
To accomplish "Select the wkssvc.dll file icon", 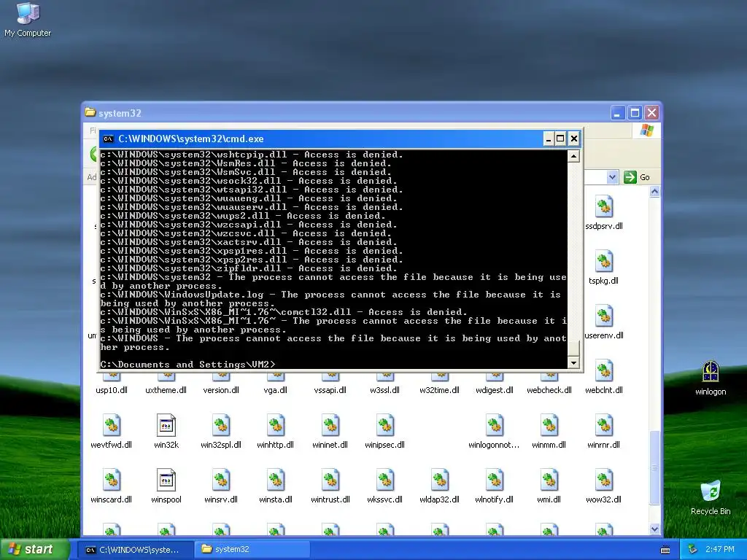I will tap(385, 480).
